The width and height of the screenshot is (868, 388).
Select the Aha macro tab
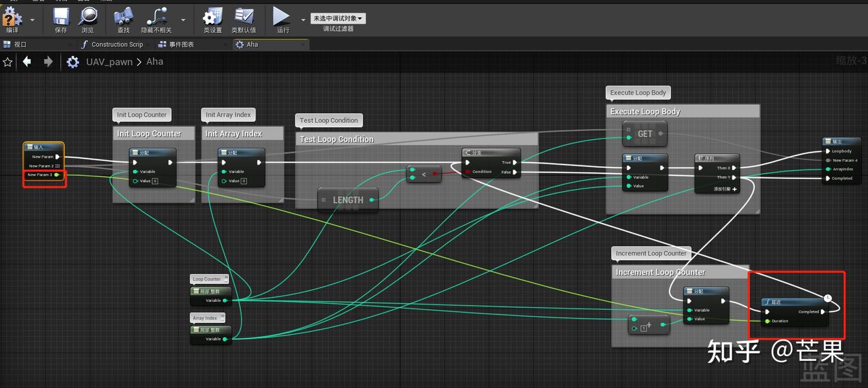tap(252, 45)
